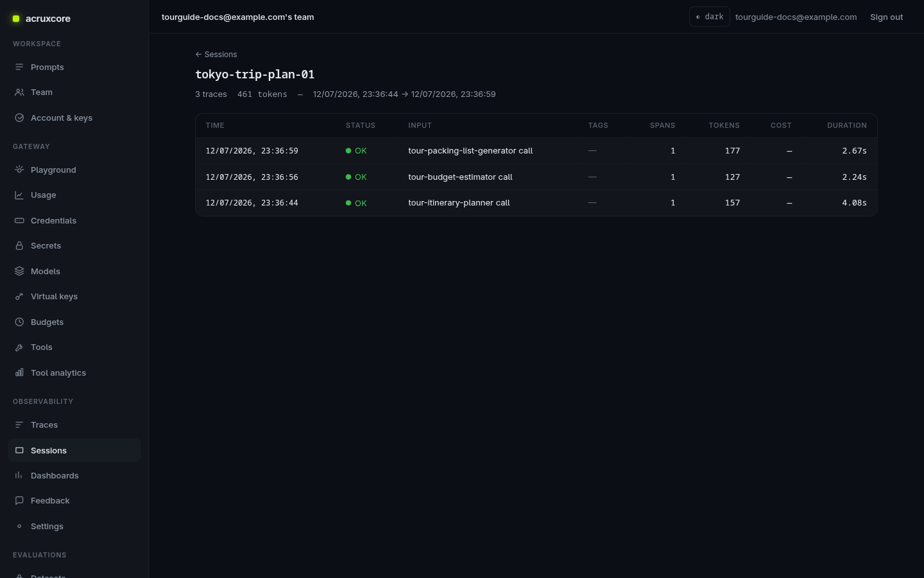The image size is (924, 578).
Task: Click the Models layers icon
Action: point(19,272)
